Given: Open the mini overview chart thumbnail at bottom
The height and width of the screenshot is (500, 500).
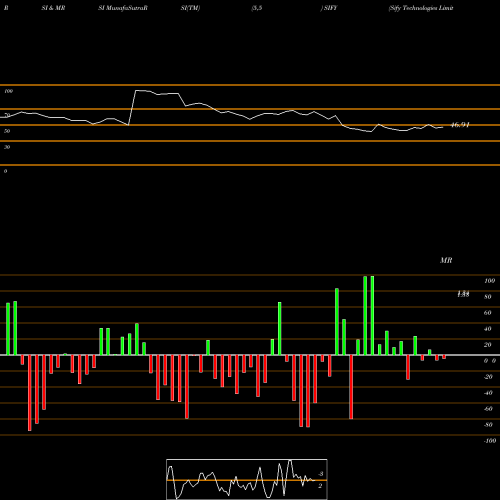Looking at the screenshot, I should 247,479.
